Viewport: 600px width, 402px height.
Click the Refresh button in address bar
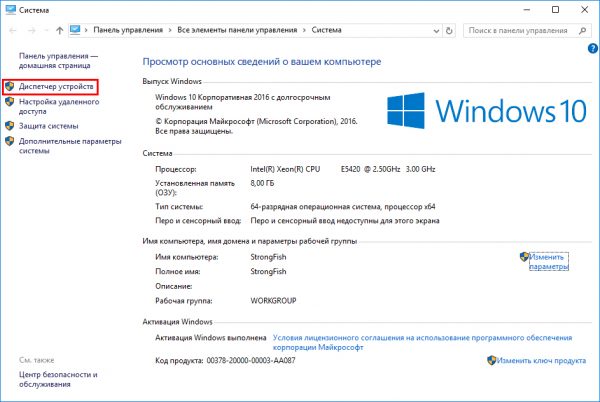tap(449, 31)
